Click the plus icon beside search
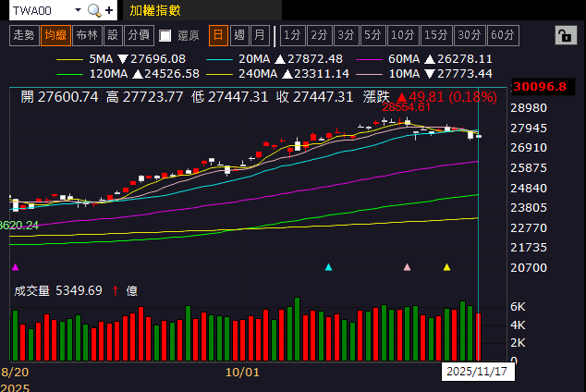The height and width of the screenshot is (392, 586). click(110, 11)
